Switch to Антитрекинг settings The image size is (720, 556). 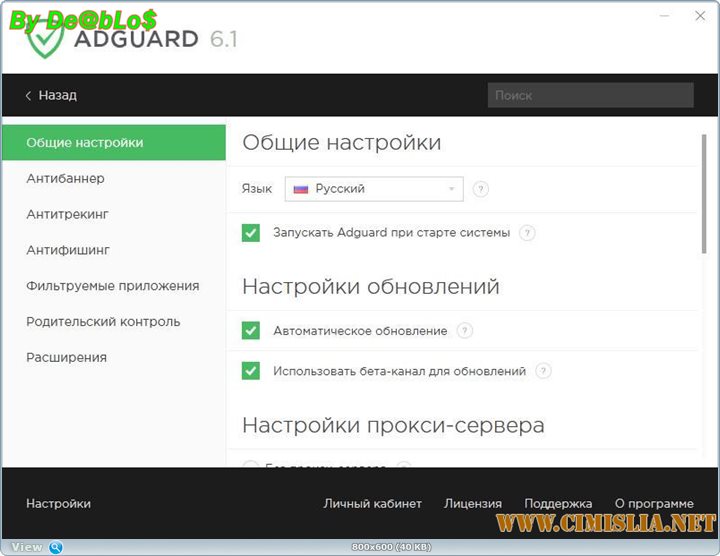[x=68, y=214]
